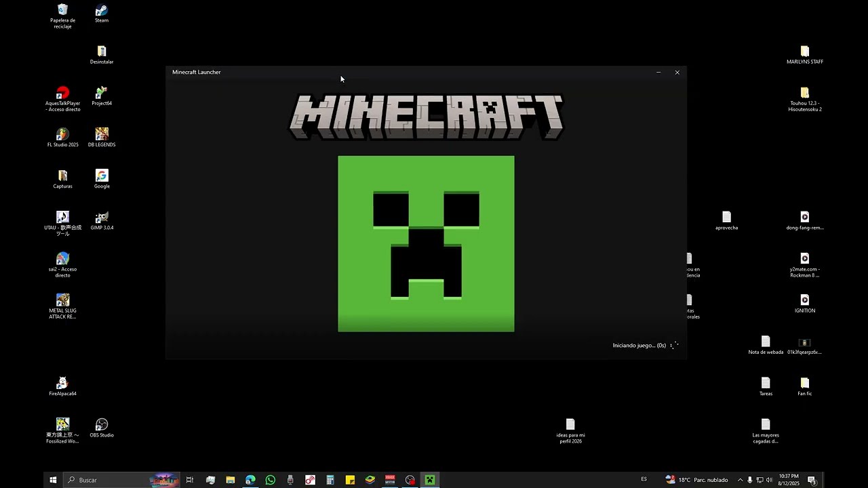
Task: Select the Touhou 12.3 Hisoutensoku folder
Action: (x=805, y=99)
